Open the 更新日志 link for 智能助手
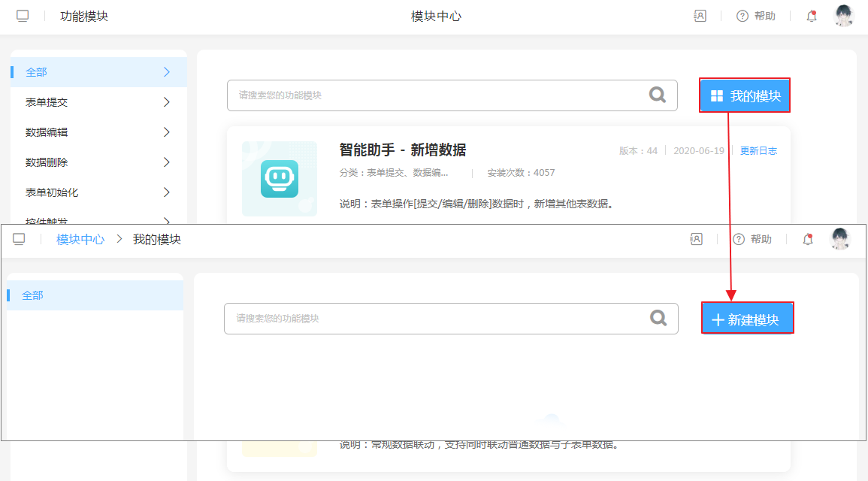Image resolution: width=868 pixels, height=481 pixels. pyautogui.click(x=758, y=150)
